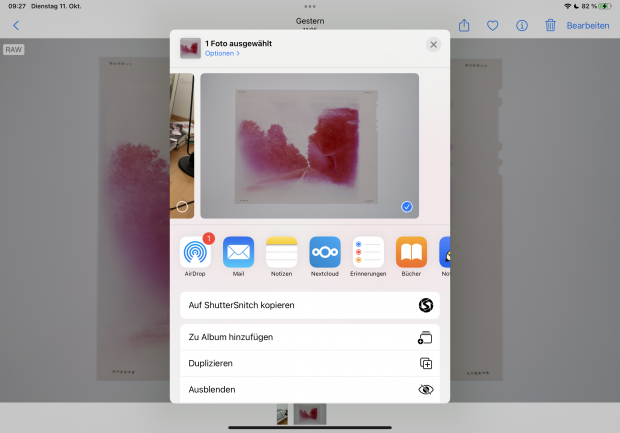Image resolution: width=620 pixels, height=433 pixels.
Task: Select the Duplizieren action
Action: click(x=309, y=363)
